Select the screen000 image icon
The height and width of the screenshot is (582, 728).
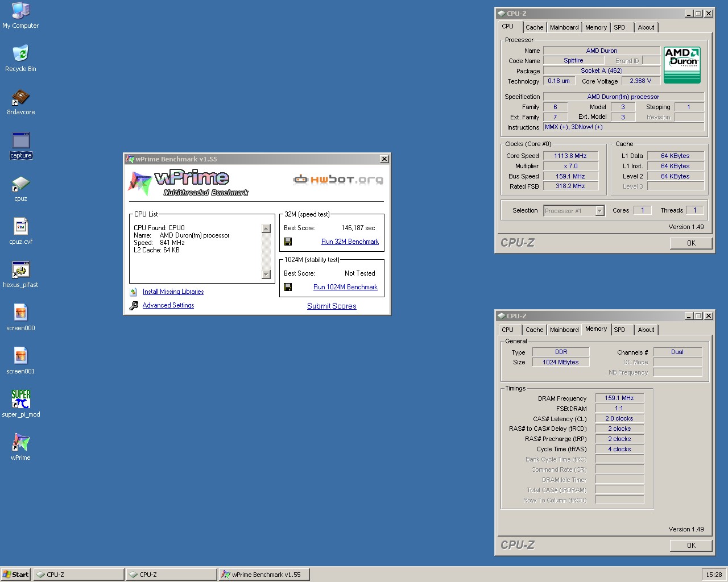[x=20, y=313]
